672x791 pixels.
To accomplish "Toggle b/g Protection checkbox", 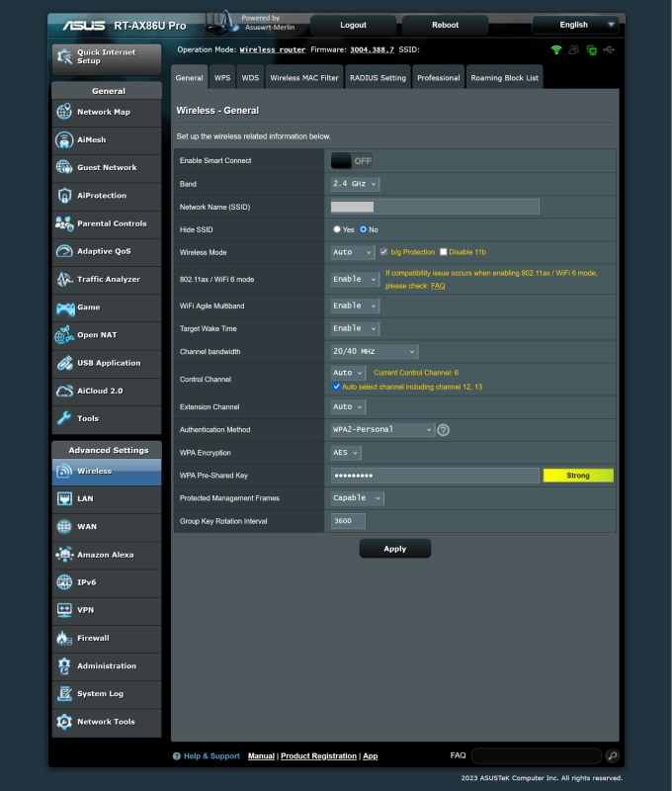I will coord(383,252).
